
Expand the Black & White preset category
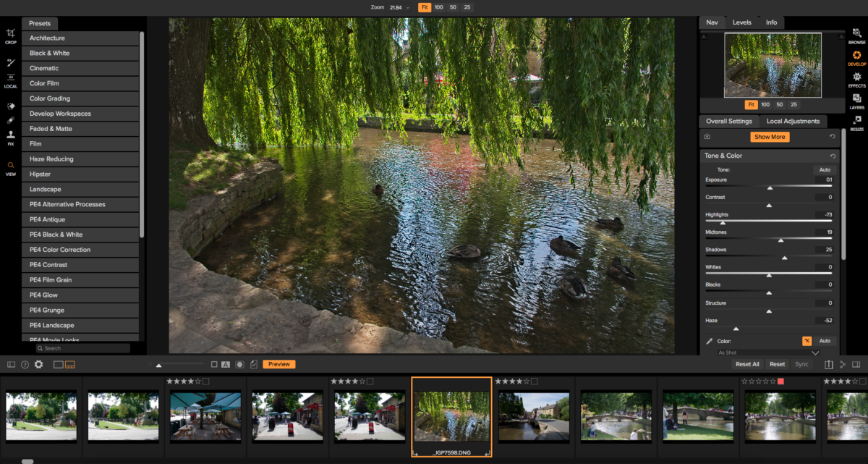point(80,53)
